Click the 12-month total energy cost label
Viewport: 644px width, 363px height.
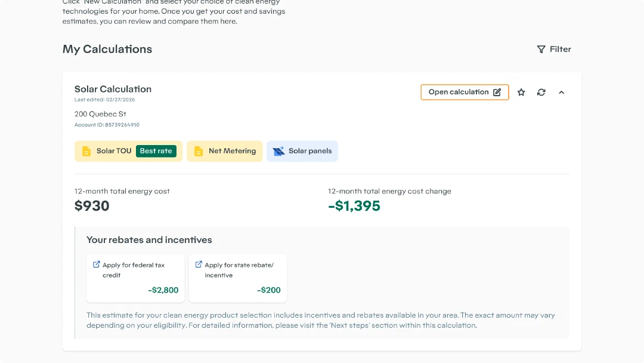[122, 191]
